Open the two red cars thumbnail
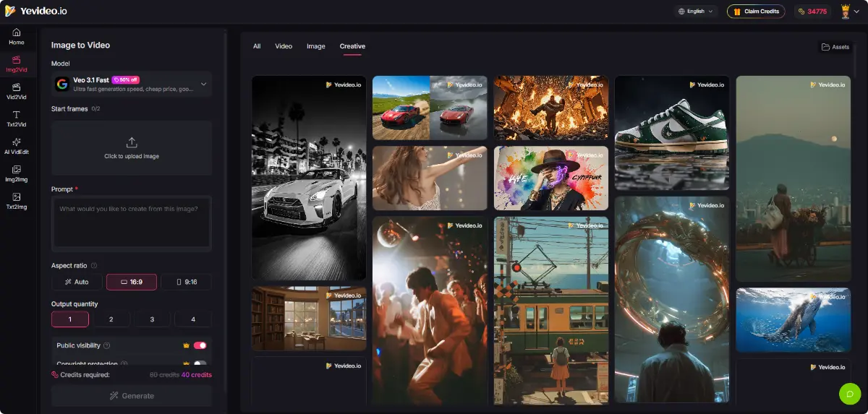This screenshot has height=414, width=868. (430, 108)
